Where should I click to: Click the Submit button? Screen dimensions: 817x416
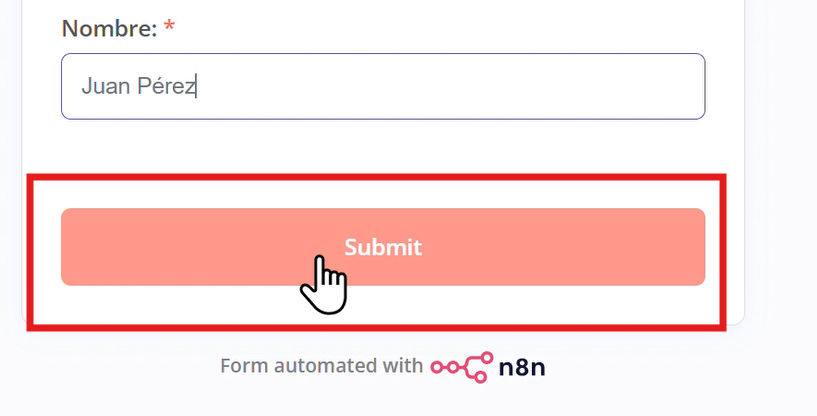point(383,247)
